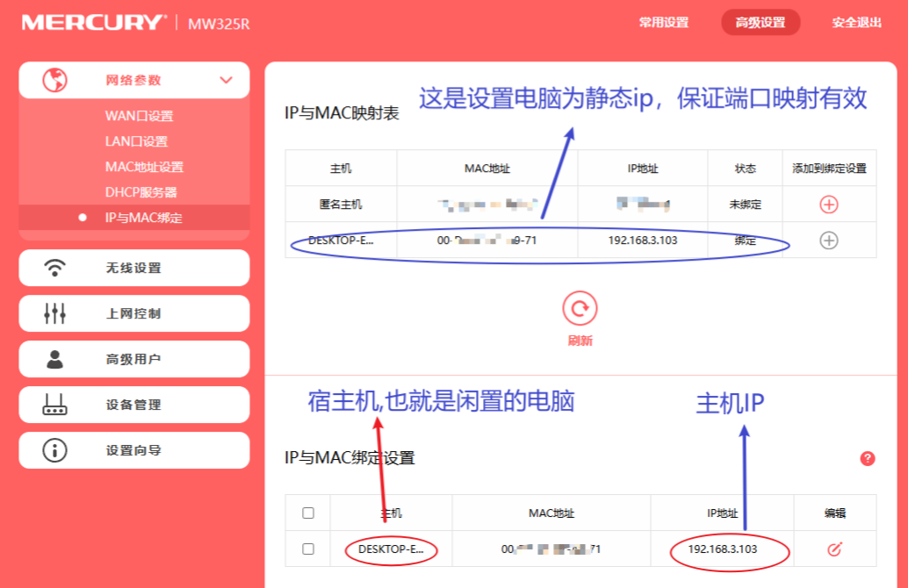
Task: Click the red plus icon in 匿名主机 row
Action: coord(829,204)
